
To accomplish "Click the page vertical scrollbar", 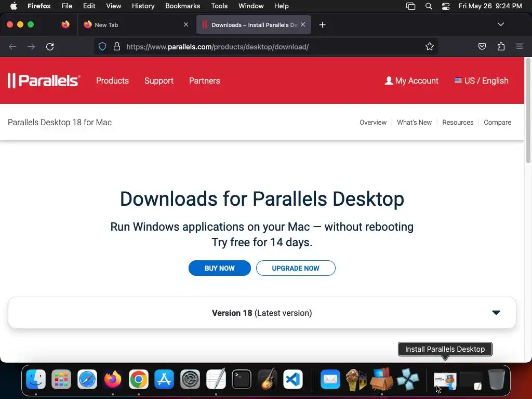I will point(528,110).
